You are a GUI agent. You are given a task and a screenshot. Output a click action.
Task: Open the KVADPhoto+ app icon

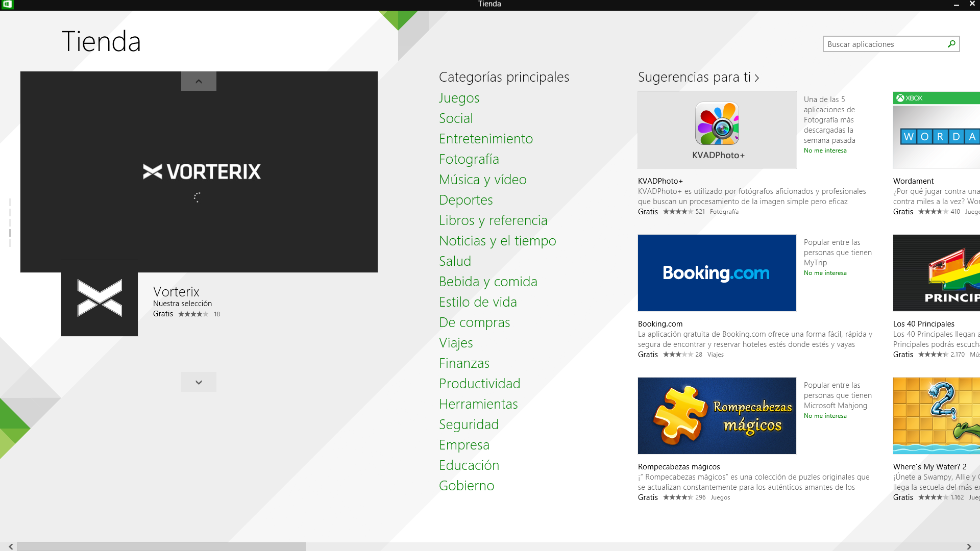click(x=717, y=124)
